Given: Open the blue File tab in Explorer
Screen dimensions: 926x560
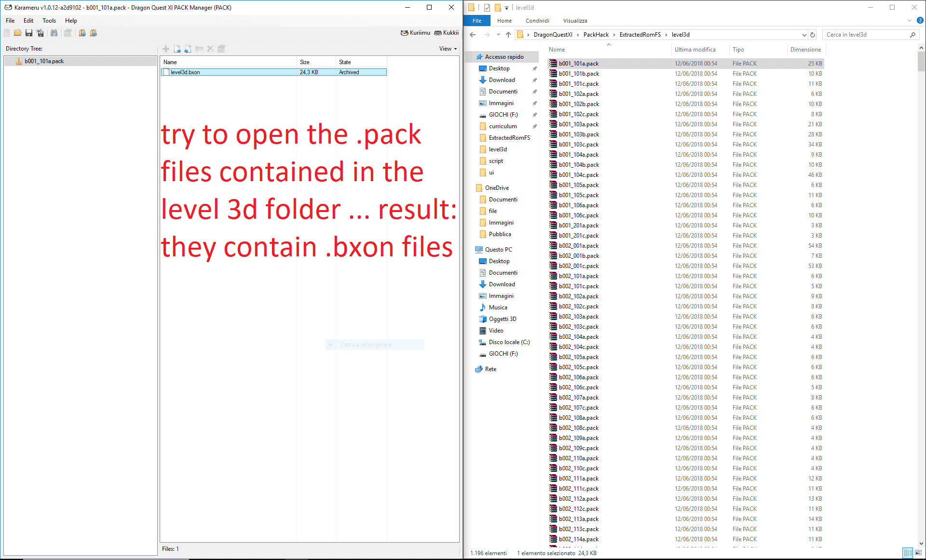Looking at the screenshot, I should tap(477, 21).
